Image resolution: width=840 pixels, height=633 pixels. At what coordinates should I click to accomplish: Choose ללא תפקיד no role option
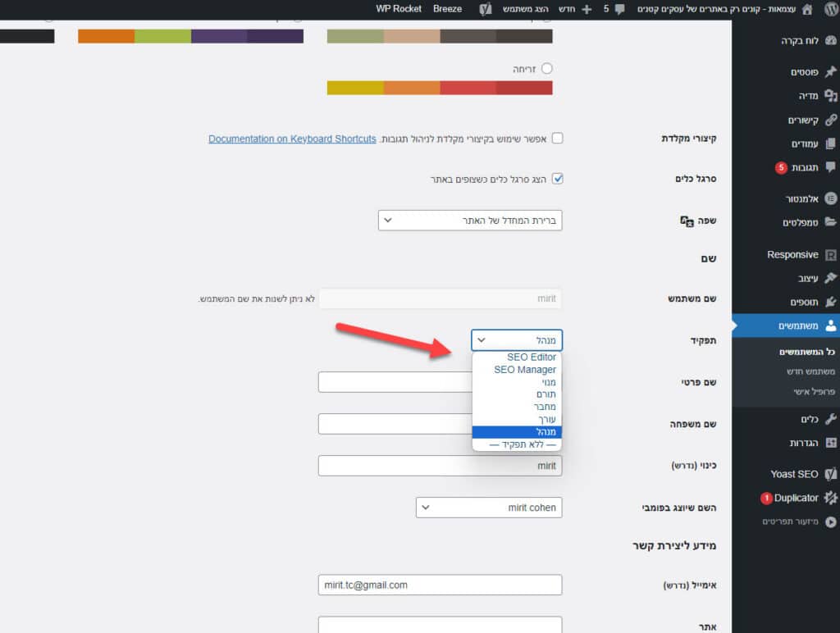(517, 444)
